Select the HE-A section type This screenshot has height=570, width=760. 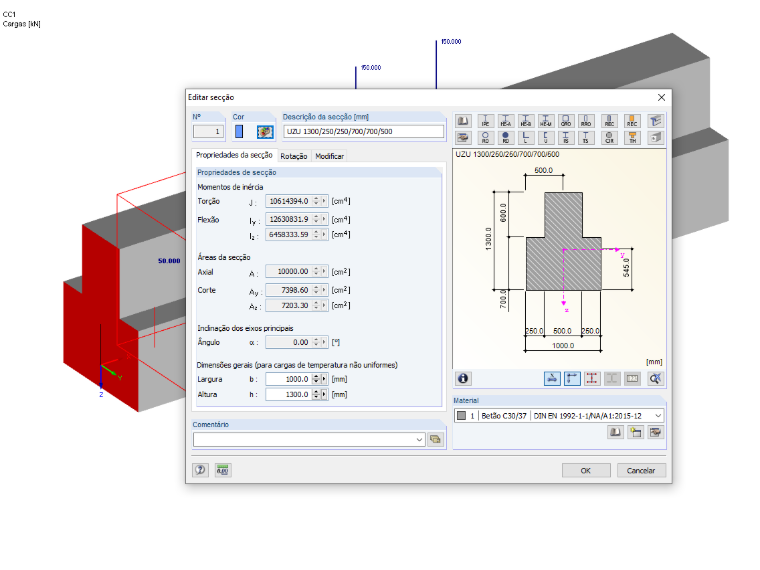(x=506, y=121)
